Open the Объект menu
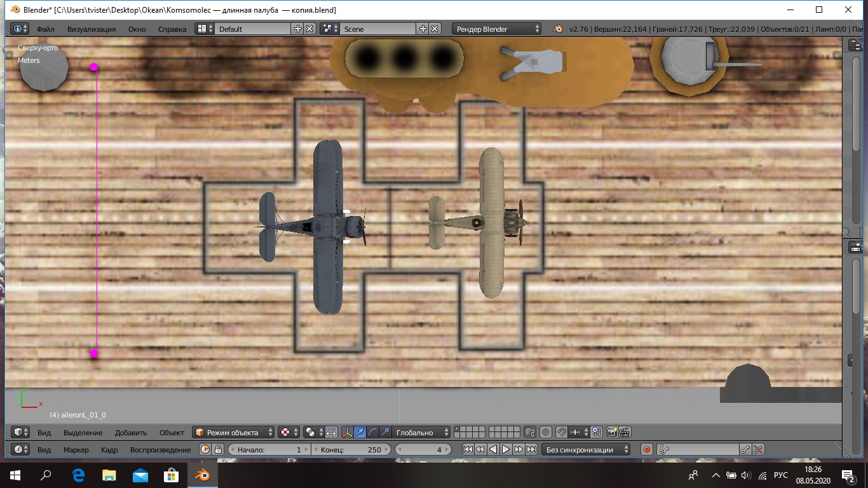 [x=172, y=433]
